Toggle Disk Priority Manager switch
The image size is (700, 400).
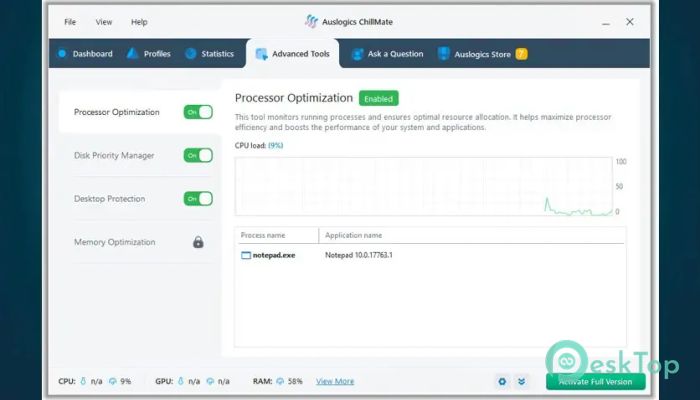(x=198, y=155)
